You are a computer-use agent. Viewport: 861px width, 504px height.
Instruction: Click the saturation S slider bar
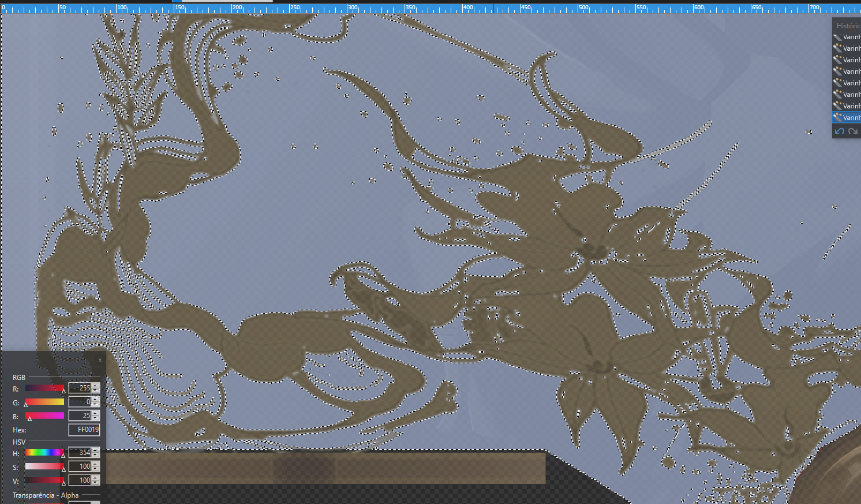click(x=44, y=467)
